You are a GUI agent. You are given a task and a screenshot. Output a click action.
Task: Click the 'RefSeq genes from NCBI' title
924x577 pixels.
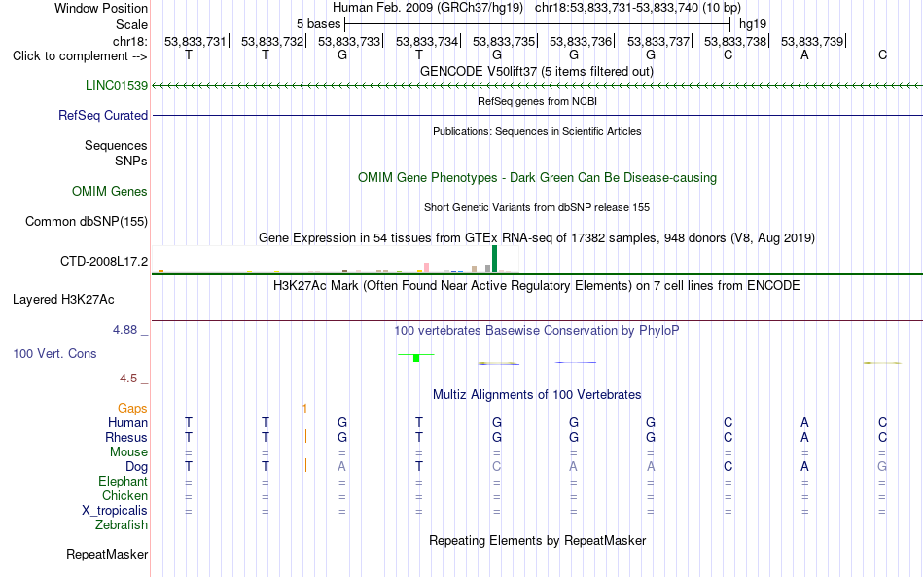pyautogui.click(x=537, y=101)
